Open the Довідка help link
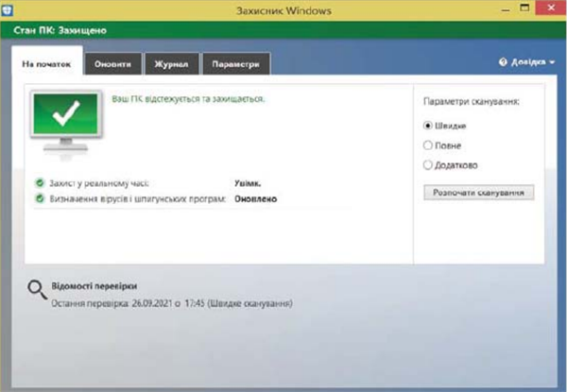 527,62
